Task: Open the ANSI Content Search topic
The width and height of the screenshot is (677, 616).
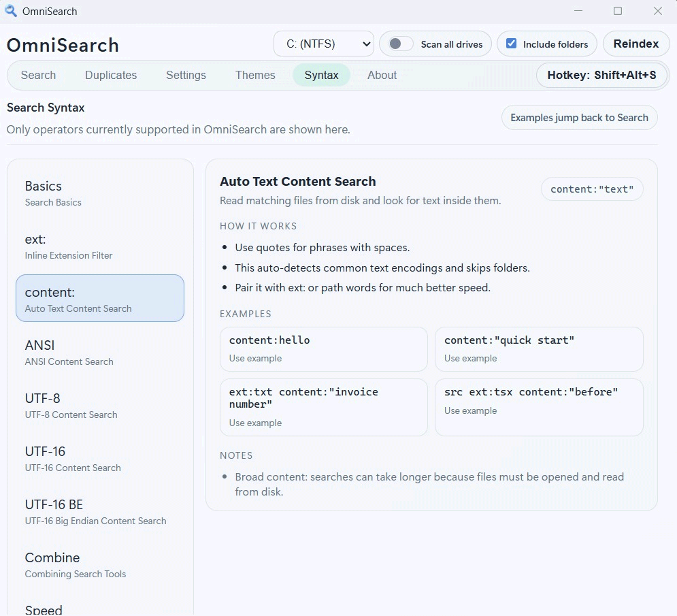Action: point(99,352)
